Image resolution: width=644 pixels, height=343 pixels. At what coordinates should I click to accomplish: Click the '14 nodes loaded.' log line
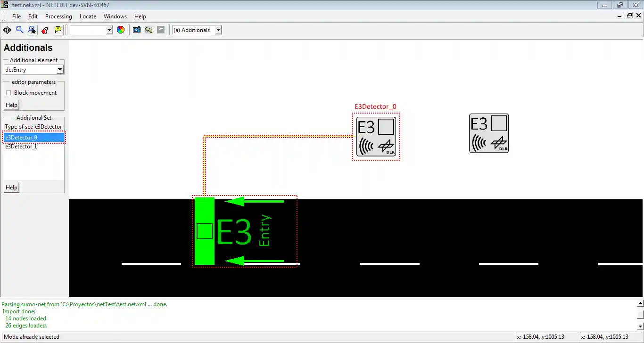tap(26, 318)
